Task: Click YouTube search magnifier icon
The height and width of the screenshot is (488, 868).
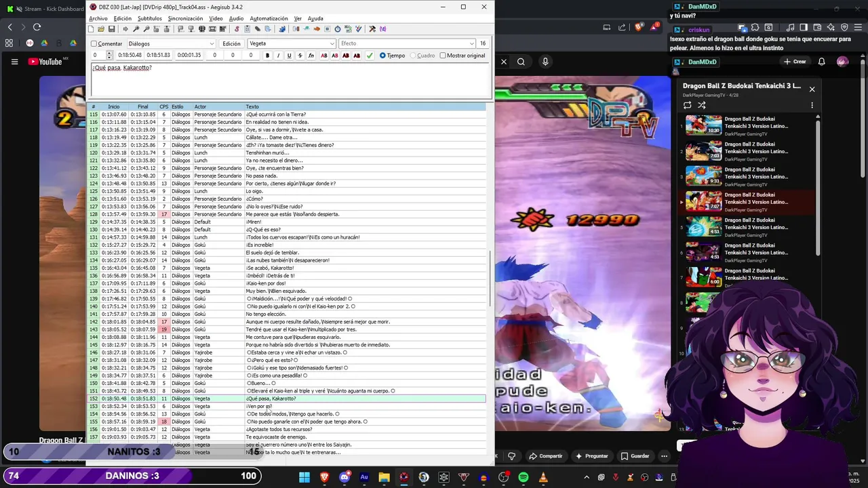Action: point(521,62)
